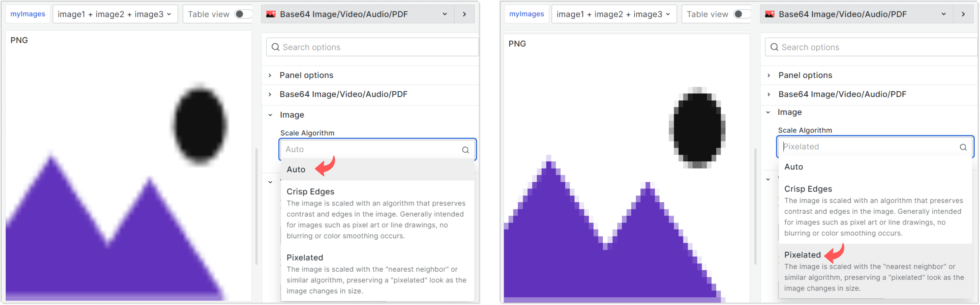Click the Base64 plugin icon in left panel
Screen dimensions: 980x305
(271, 14)
